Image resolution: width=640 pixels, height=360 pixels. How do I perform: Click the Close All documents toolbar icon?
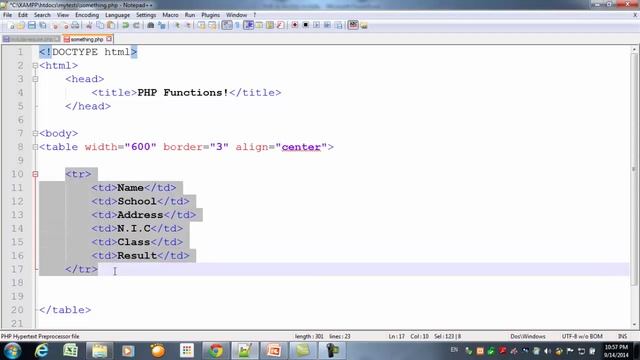click(x=65, y=25)
